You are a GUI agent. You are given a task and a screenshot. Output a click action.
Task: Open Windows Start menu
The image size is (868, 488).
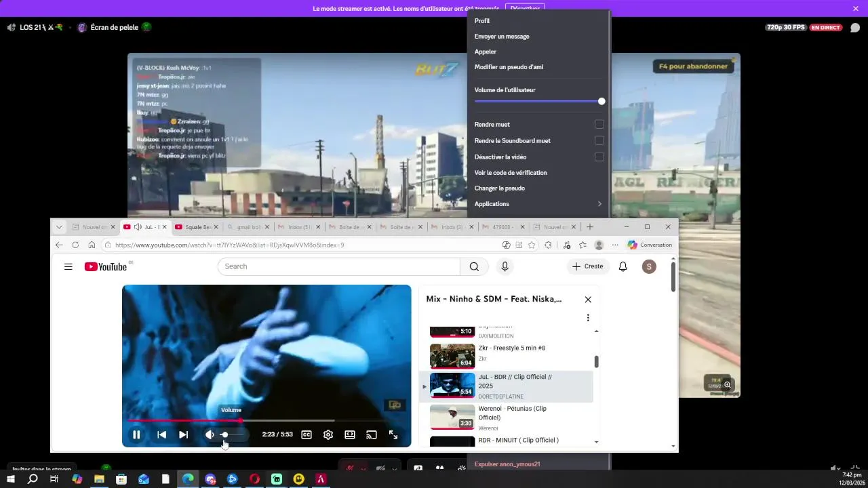[x=10, y=479]
